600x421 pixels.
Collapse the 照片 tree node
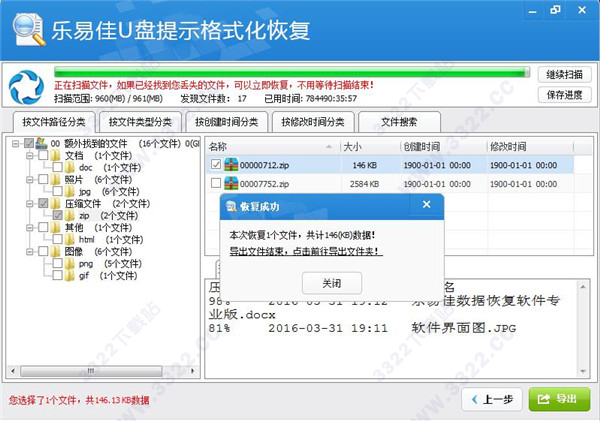[x=29, y=179]
